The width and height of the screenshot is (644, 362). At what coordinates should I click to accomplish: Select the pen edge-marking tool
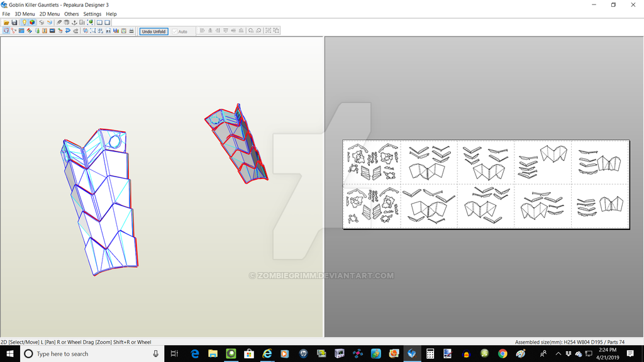pos(58,23)
